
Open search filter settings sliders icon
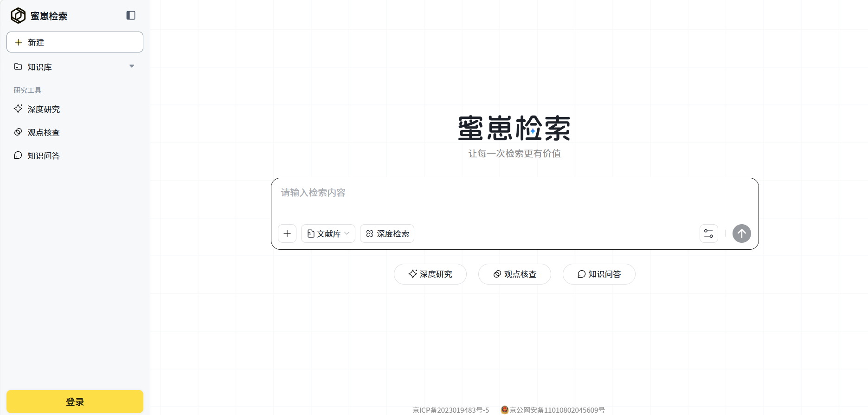709,233
